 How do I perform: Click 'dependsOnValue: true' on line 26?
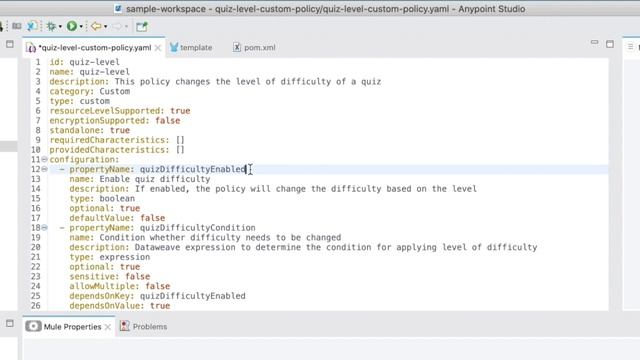click(120, 306)
